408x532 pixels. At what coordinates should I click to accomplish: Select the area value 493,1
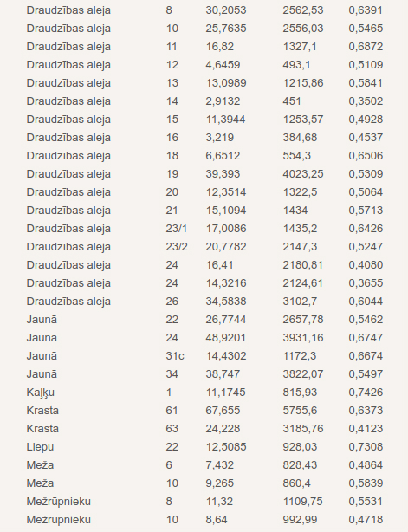[296, 65]
